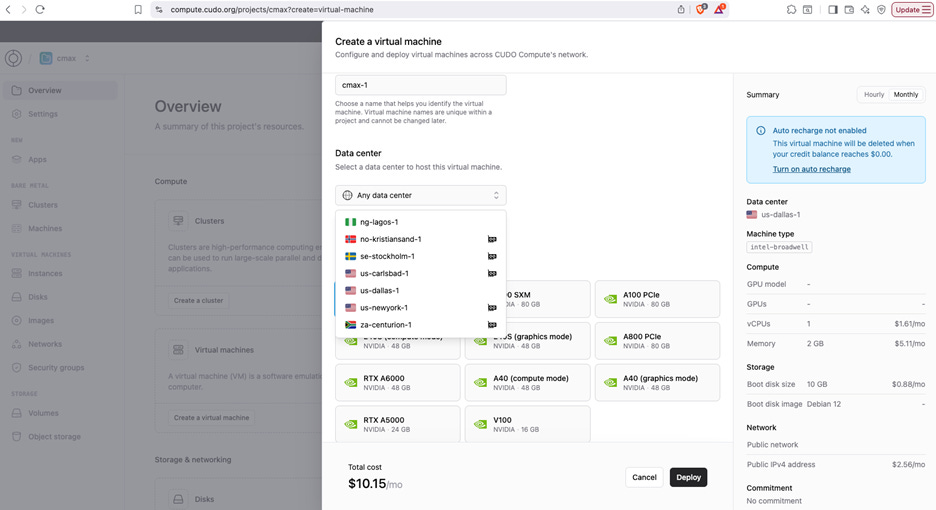
Task: Click the virtual machine name field
Action: coord(421,85)
